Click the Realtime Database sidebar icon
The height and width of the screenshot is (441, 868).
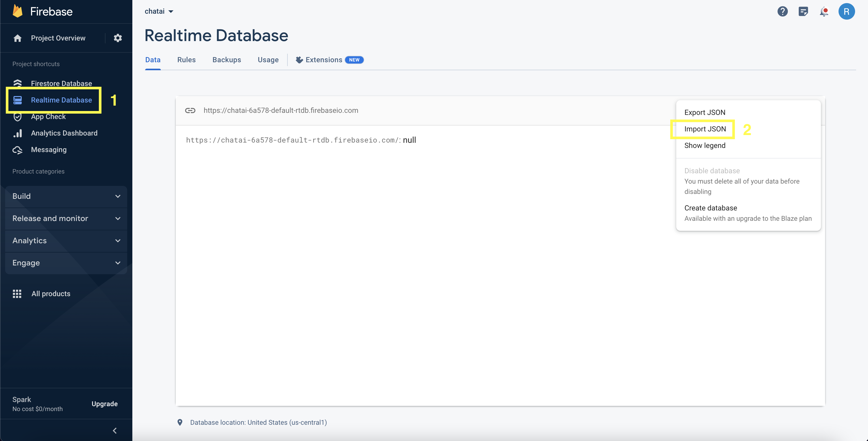(18, 100)
